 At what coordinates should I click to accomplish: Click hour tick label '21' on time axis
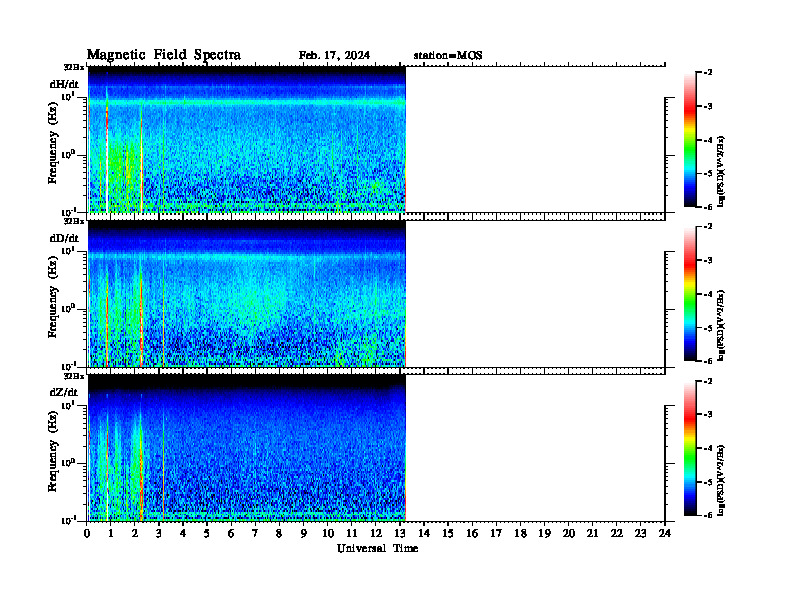[592, 534]
